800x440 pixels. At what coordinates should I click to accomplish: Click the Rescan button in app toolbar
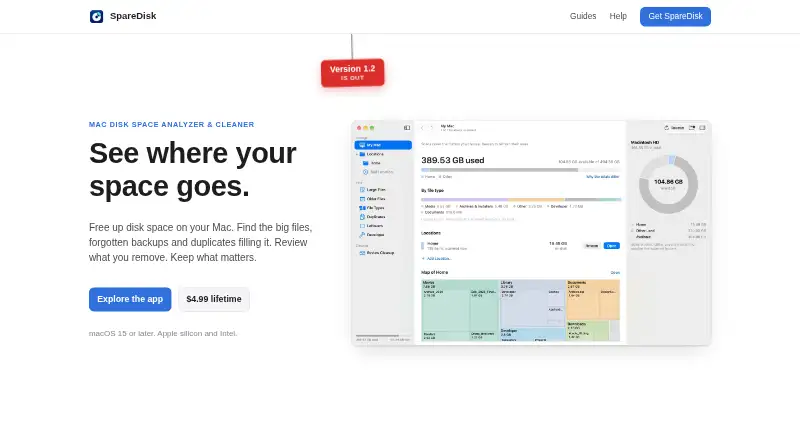click(x=674, y=128)
